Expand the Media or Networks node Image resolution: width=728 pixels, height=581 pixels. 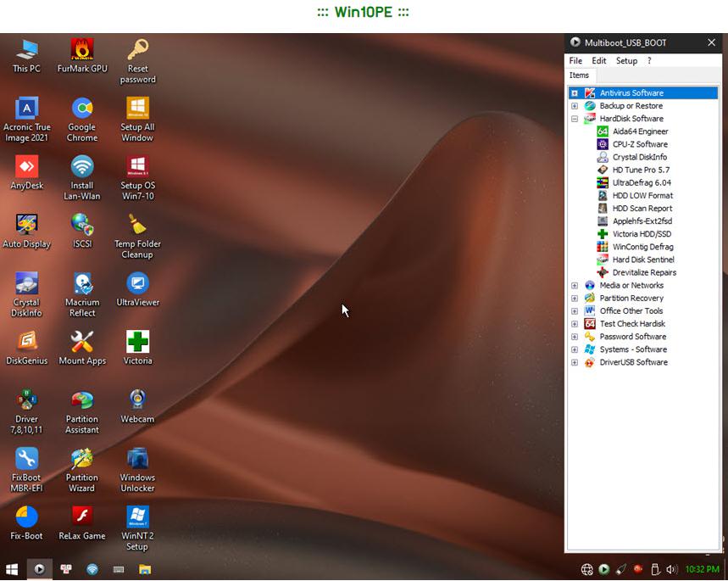pyautogui.click(x=575, y=285)
